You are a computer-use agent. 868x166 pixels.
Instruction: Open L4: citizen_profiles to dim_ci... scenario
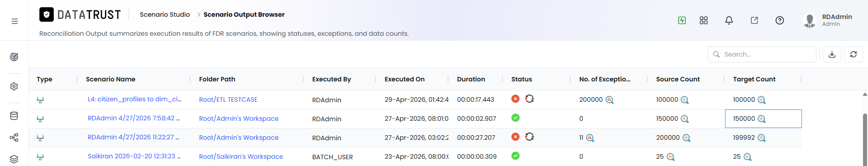click(x=134, y=99)
